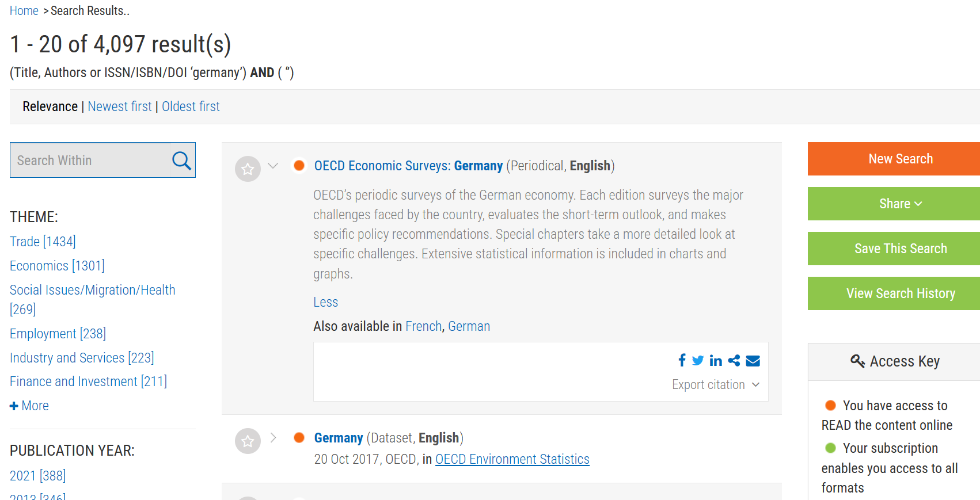Filter by Industry and Services theme

pos(82,358)
